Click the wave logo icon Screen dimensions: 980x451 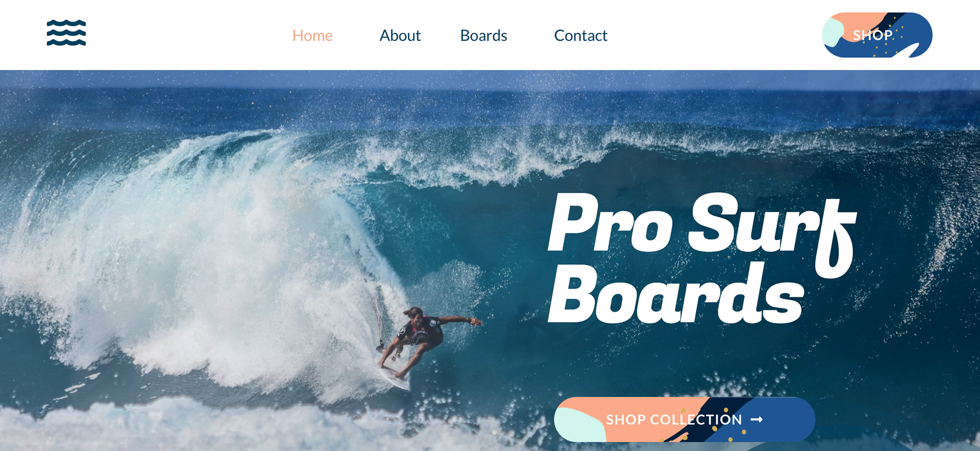66,33
